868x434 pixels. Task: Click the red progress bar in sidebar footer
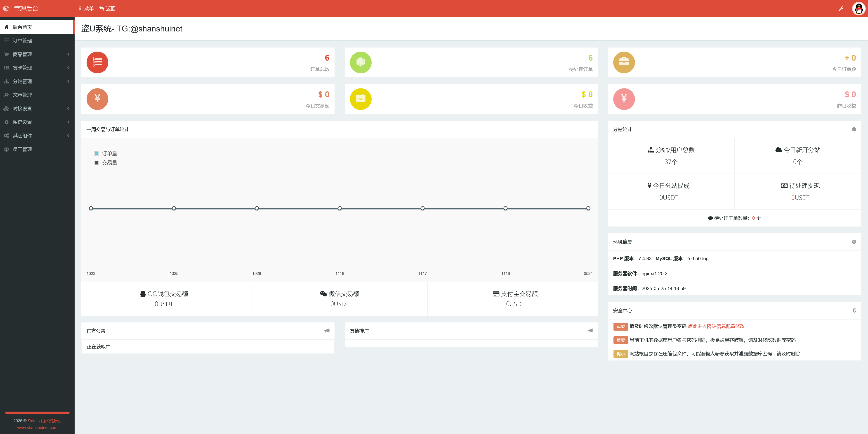(37, 413)
